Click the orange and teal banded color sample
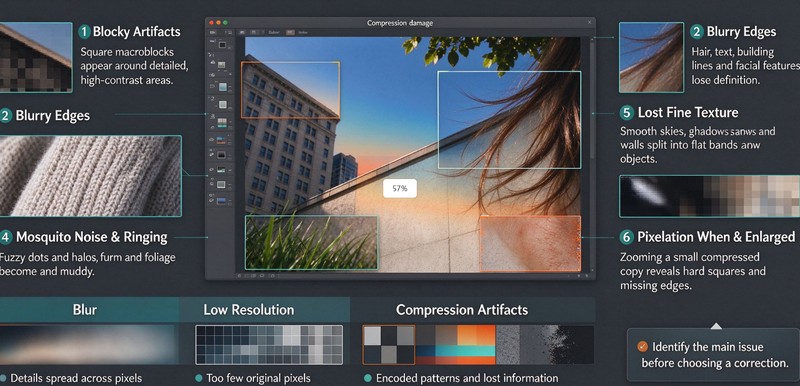The height and width of the screenshot is (386, 800). point(455,345)
